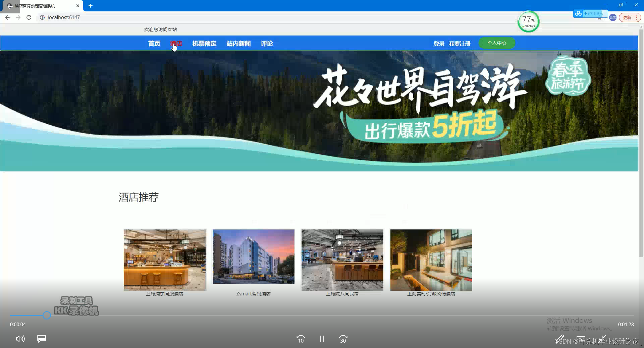The height and width of the screenshot is (348, 644).
Task: Click the 77% network speed circle
Action: 529,21
